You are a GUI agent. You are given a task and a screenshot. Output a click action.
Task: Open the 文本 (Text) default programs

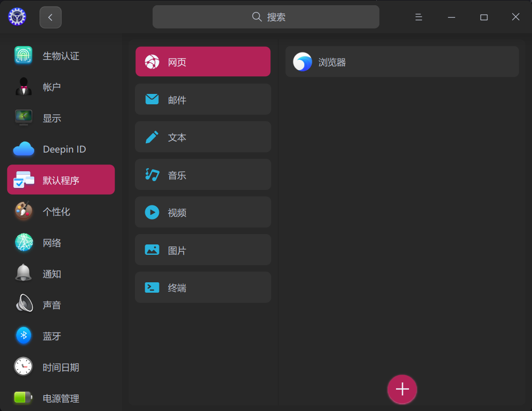[x=202, y=136]
